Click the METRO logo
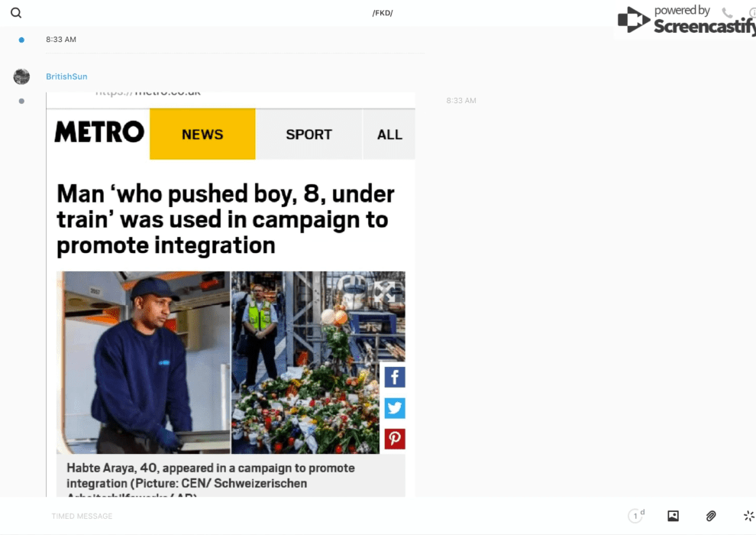Screen dimensions: 756x535 (99, 131)
